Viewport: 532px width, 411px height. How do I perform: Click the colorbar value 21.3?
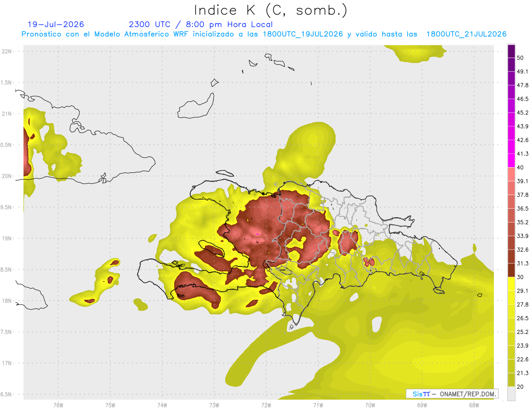pos(523,373)
